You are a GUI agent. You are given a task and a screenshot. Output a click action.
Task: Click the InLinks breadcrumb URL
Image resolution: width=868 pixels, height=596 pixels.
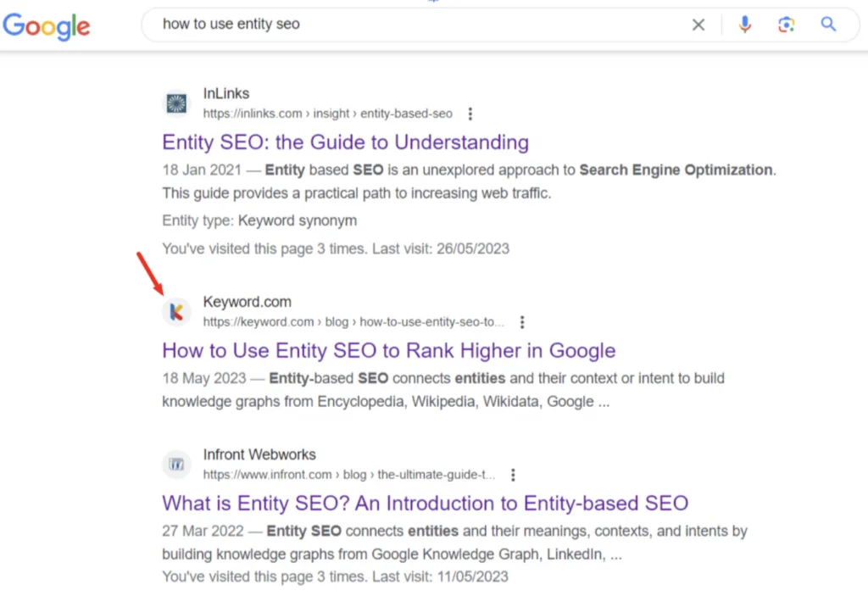tap(327, 113)
